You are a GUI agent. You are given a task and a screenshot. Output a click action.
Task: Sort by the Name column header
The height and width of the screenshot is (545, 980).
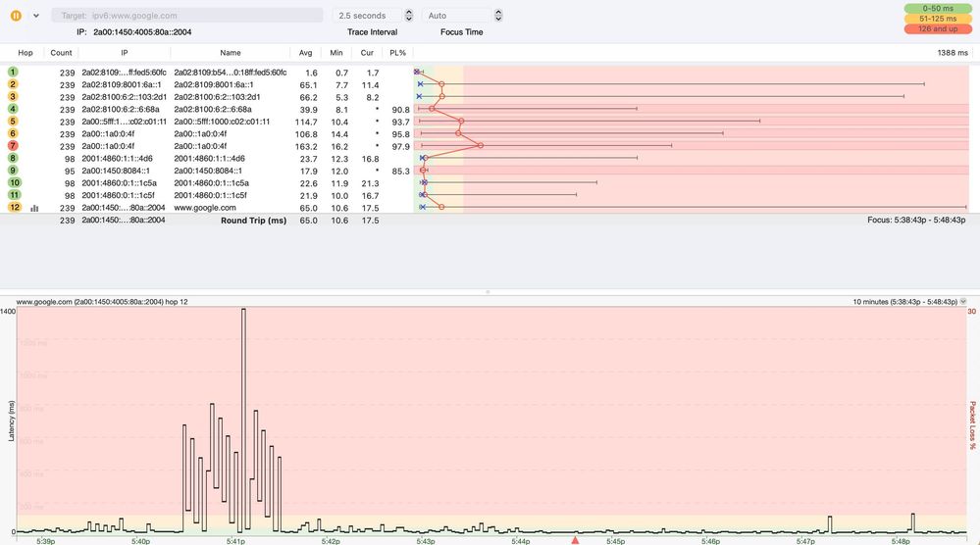[230, 53]
